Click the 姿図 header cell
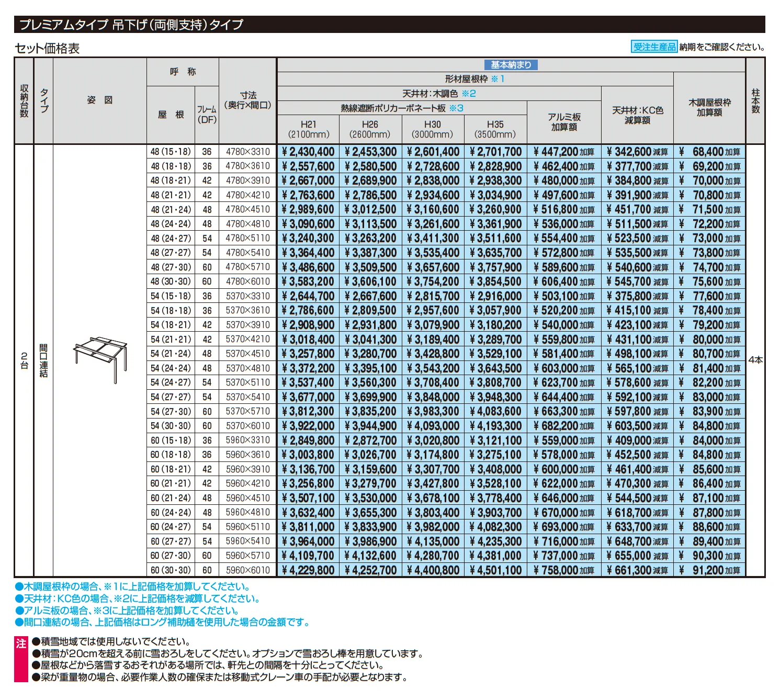Image resolution: width=780 pixels, height=700 pixels. 99,100
